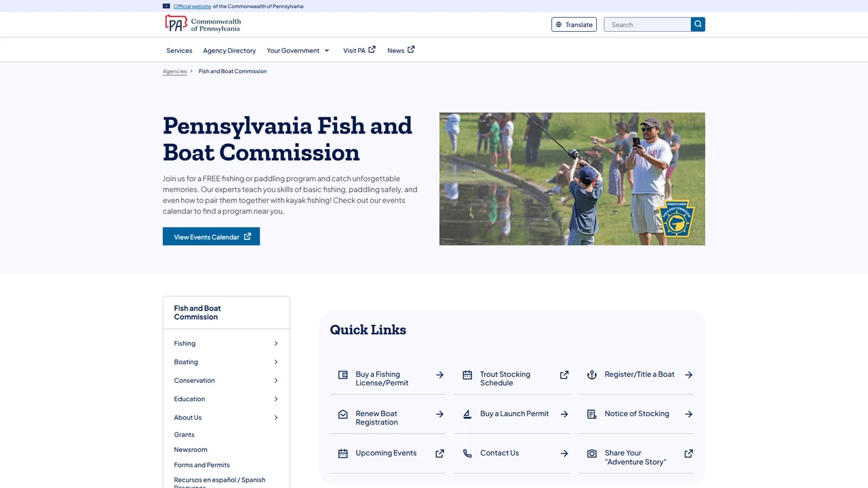Click the document icon beside Notice of Stocking
The width and height of the screenshot is (868, 488).
click(592, 414)
